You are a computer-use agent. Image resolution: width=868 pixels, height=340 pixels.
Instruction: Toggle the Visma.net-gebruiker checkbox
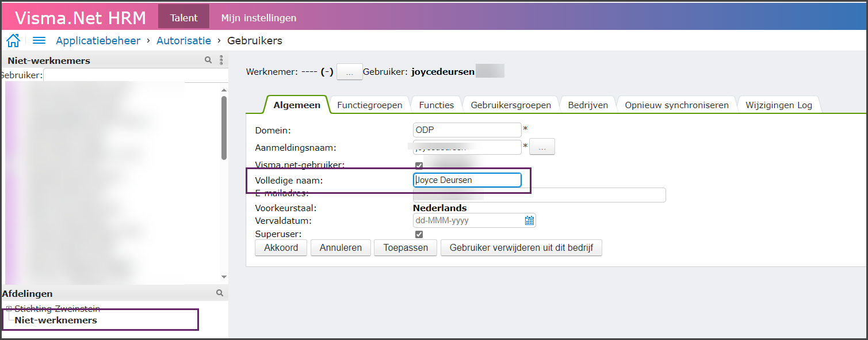[419, 166]
